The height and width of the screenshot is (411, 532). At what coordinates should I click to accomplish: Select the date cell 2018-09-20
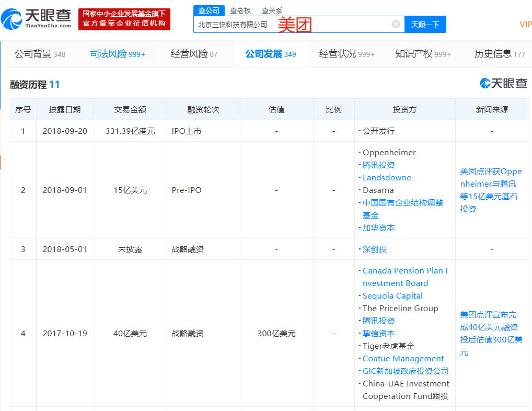tap(65, 131)
